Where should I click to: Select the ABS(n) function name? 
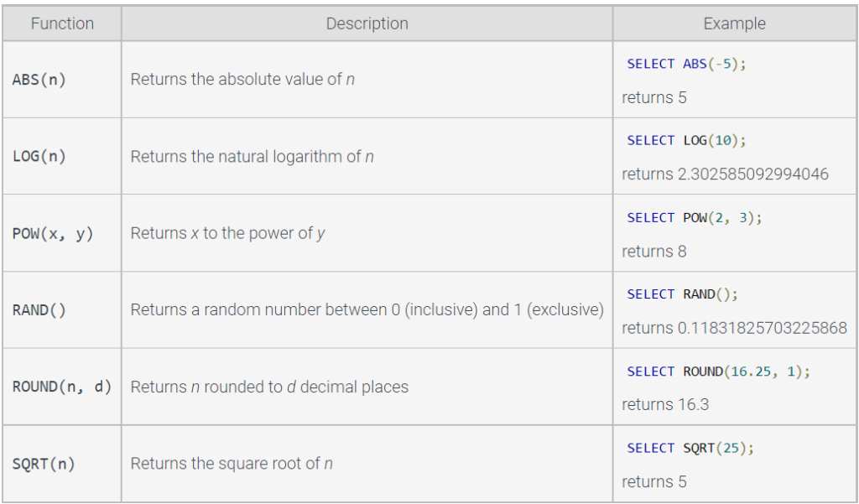coord(39,80)
